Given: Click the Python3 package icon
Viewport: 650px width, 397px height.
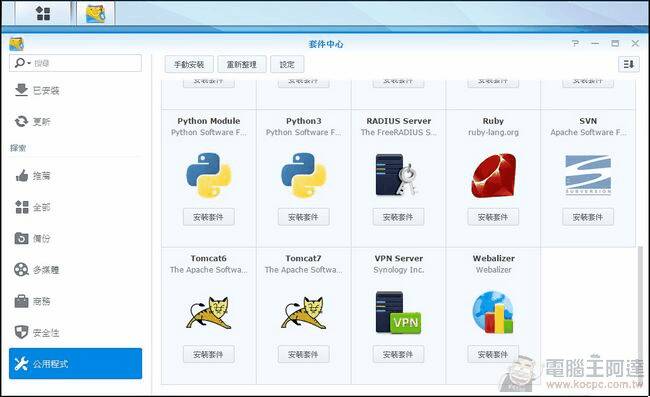Looking at the screenshot, I should [x=303, y=175].
